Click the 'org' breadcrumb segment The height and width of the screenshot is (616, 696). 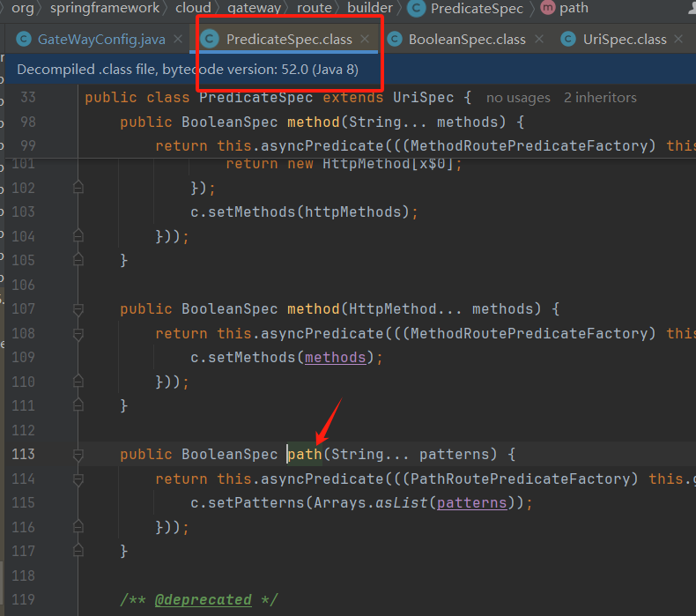(x=23, y=8)
